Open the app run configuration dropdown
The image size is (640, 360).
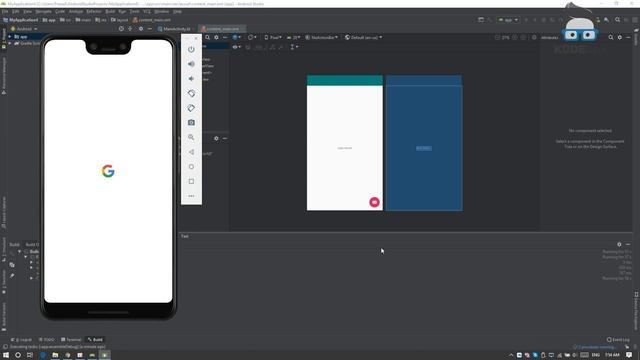click(x=508, y=20)
